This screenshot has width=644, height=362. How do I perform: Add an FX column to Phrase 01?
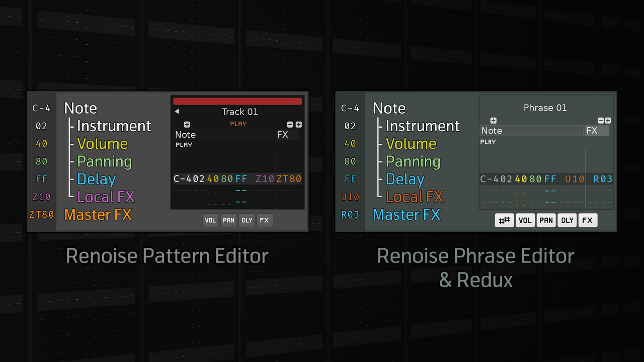608,121
